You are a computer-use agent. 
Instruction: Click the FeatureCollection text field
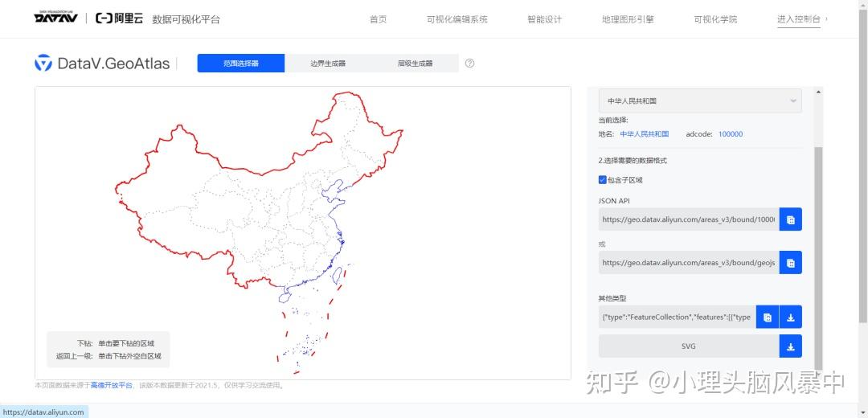677,318
